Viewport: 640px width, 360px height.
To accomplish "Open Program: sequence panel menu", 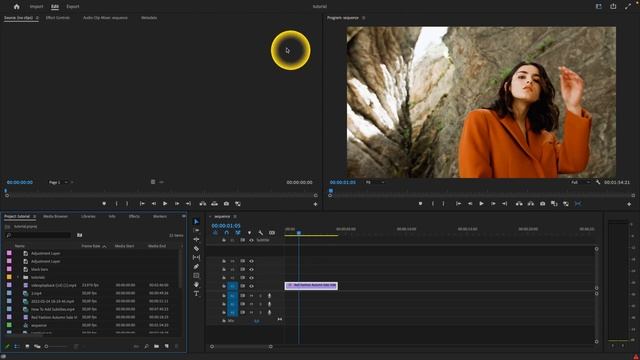I will coord(364,18).
